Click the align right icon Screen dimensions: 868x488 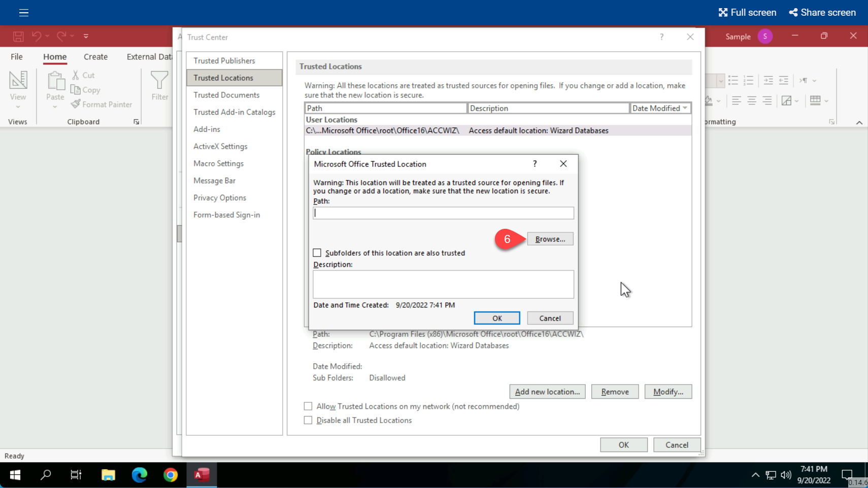coord(767,100)
